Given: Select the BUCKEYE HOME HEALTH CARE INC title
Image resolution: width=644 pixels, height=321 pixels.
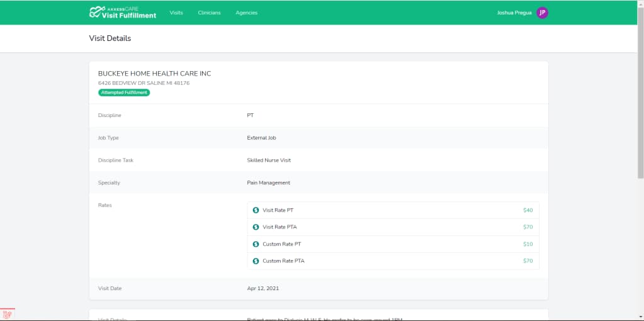Looking at the screenshot, I should click(154, 74).
